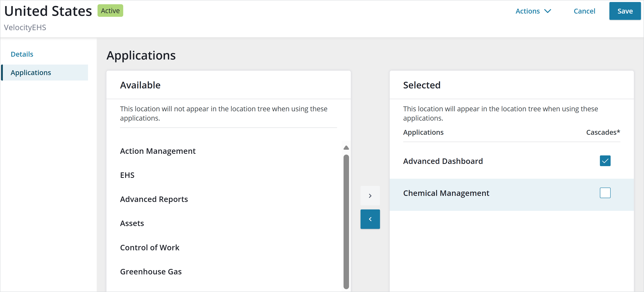644x292 pixels.
Task: Switch to the Details tab
Action: (x=22, y=54)
